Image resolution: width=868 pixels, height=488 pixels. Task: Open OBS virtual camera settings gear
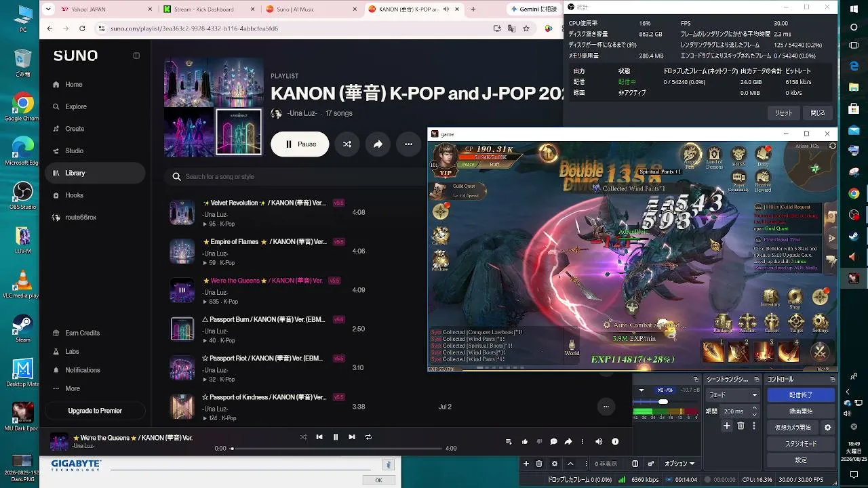click(827, 428)
